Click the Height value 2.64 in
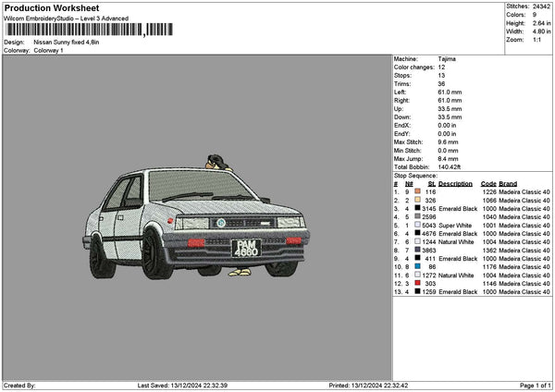The width and height of the screenshot is (555, 392). [x=541, y=23]
